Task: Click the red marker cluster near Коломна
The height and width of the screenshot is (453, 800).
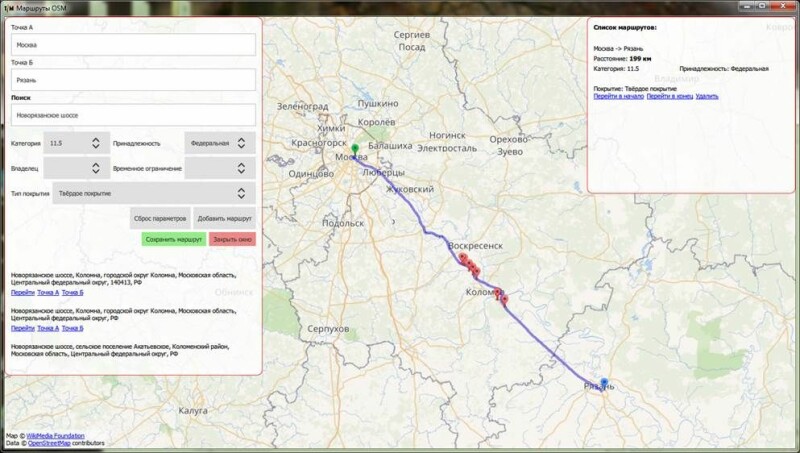Action: [501, 296]
